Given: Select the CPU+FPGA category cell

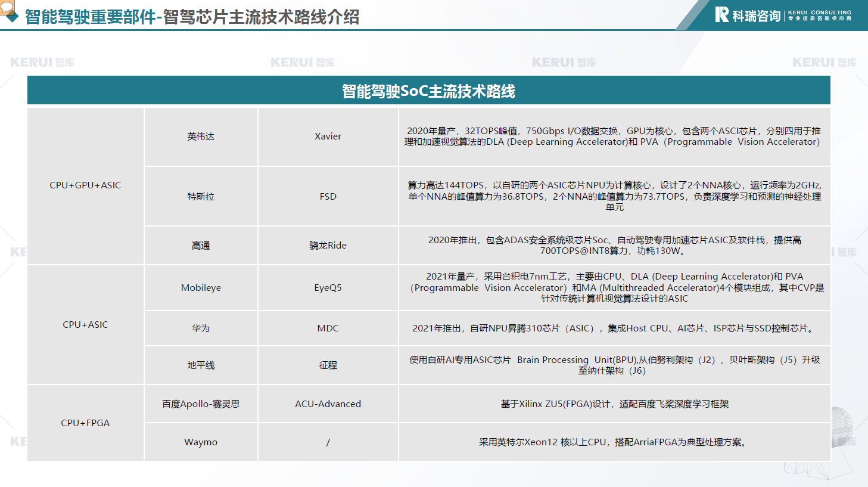Looking at the screenshot, I should [x=85, y=423].
